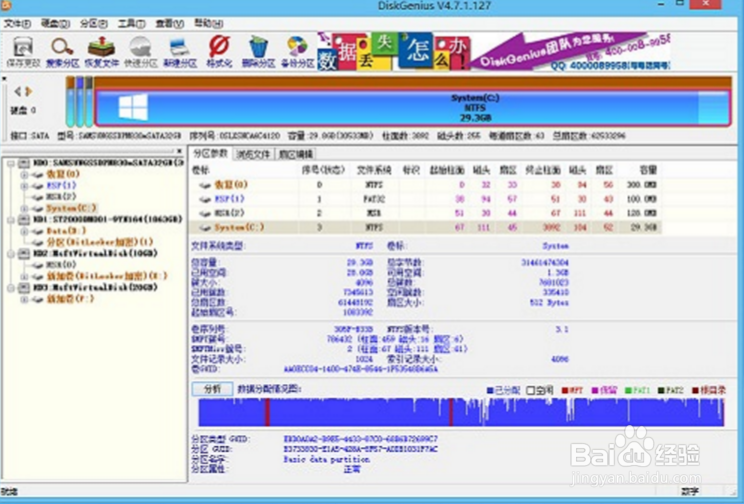Collapse the HD2 MsftVirtualDisk(10GB) node
The width and height of the screenshot is (744, 504).
coord(10,254)
